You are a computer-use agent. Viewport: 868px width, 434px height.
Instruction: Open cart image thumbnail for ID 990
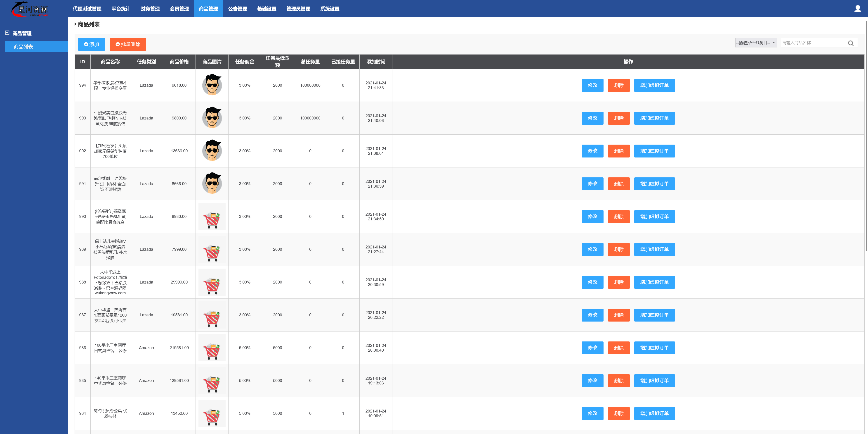coord(212,217)
